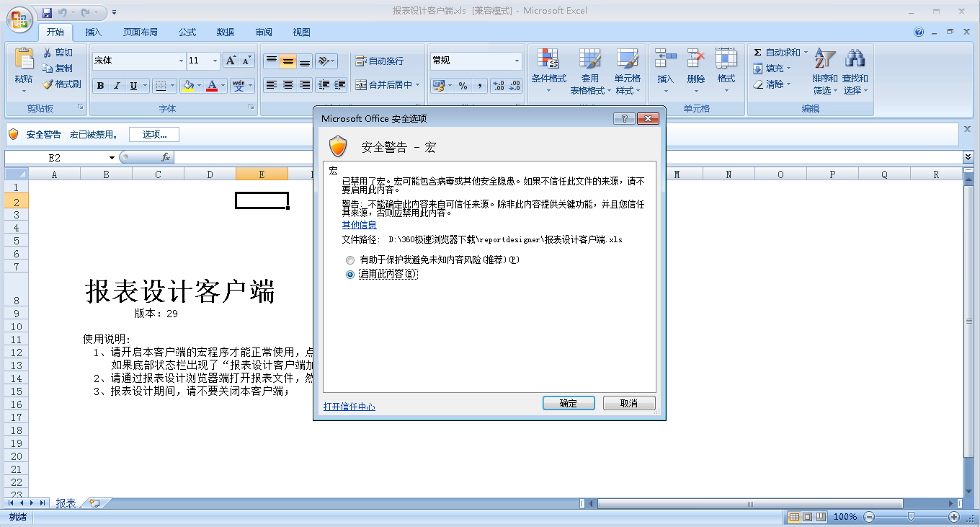Open the borders dropdown arrow
The image size is (980, 527).
pos(173,86)
